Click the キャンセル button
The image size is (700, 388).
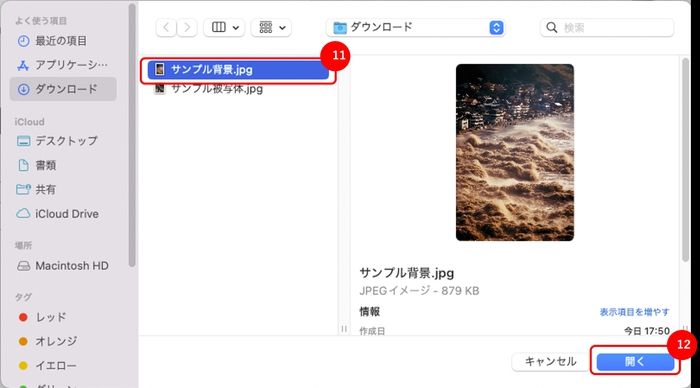click(x=550, y=362)
